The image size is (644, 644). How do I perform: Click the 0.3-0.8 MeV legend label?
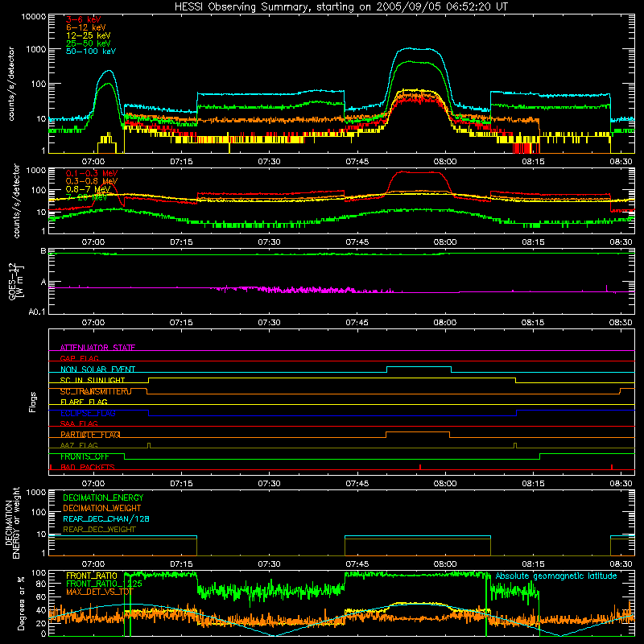pyautogui.click(x=91, y=181)
